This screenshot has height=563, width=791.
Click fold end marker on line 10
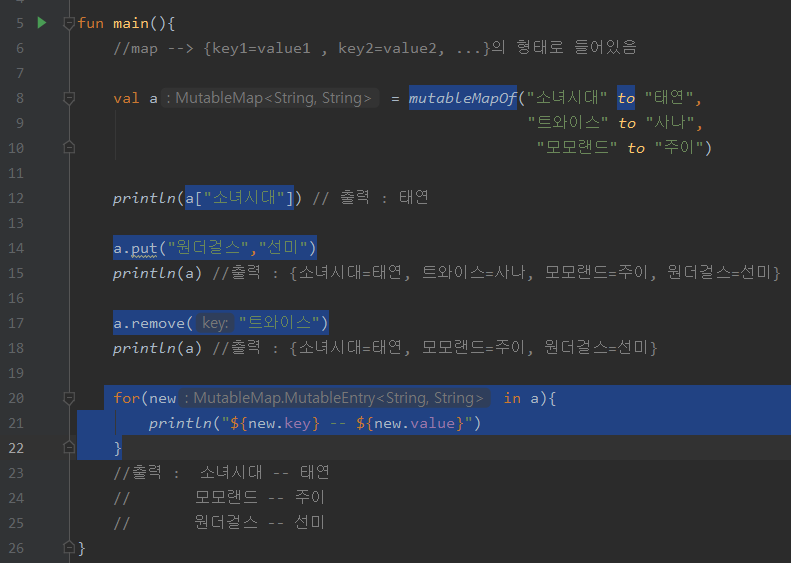pos(69,147)
